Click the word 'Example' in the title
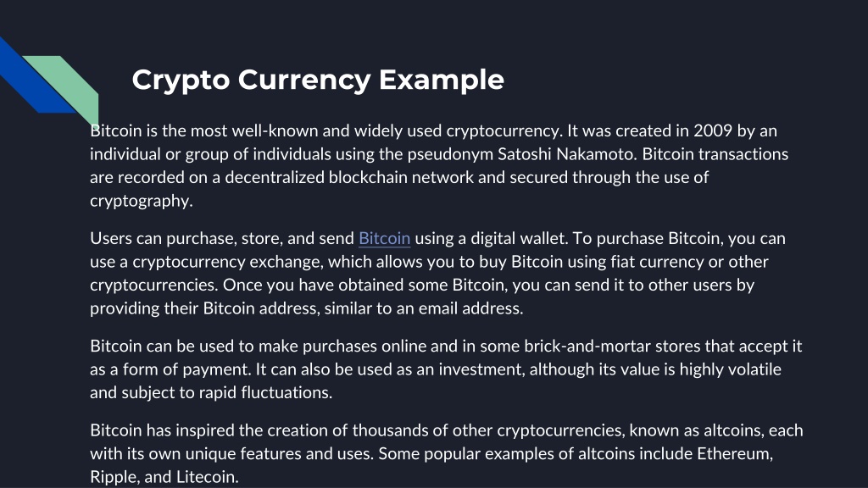The width and height of the screenshot is (868, 488). point(442,80)
